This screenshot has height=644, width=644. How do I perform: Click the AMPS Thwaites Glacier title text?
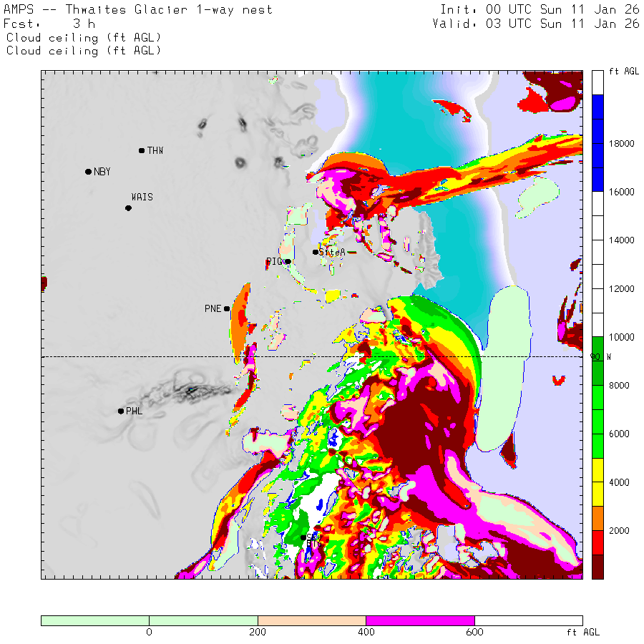coord(138,10)
